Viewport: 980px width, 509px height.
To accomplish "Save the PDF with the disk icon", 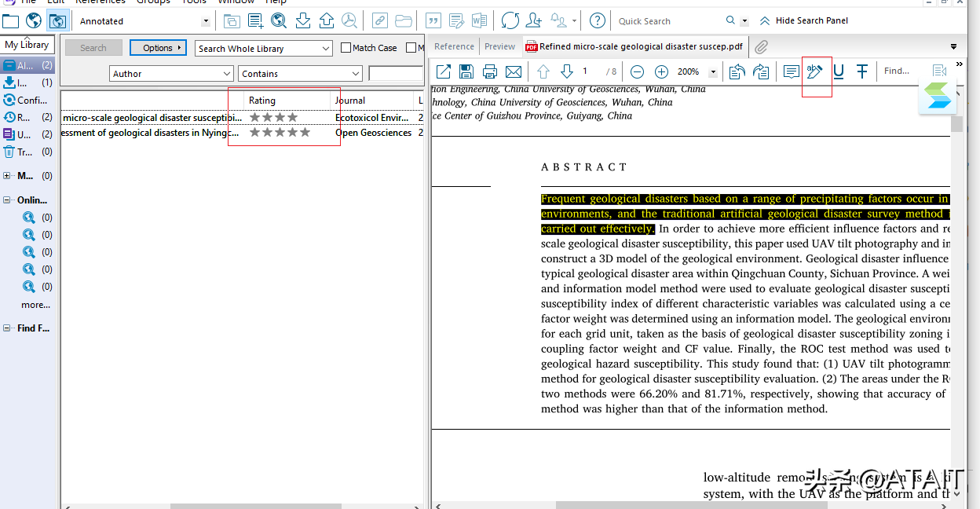I will tap(466, 71).
